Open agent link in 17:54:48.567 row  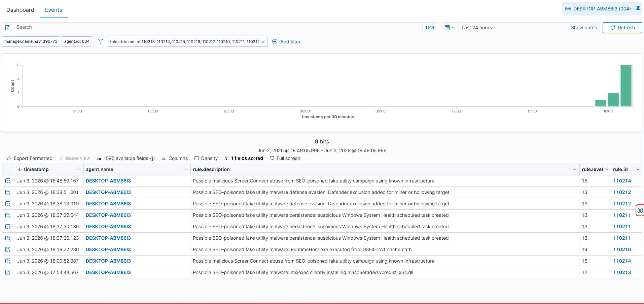[x=108, y=272]
